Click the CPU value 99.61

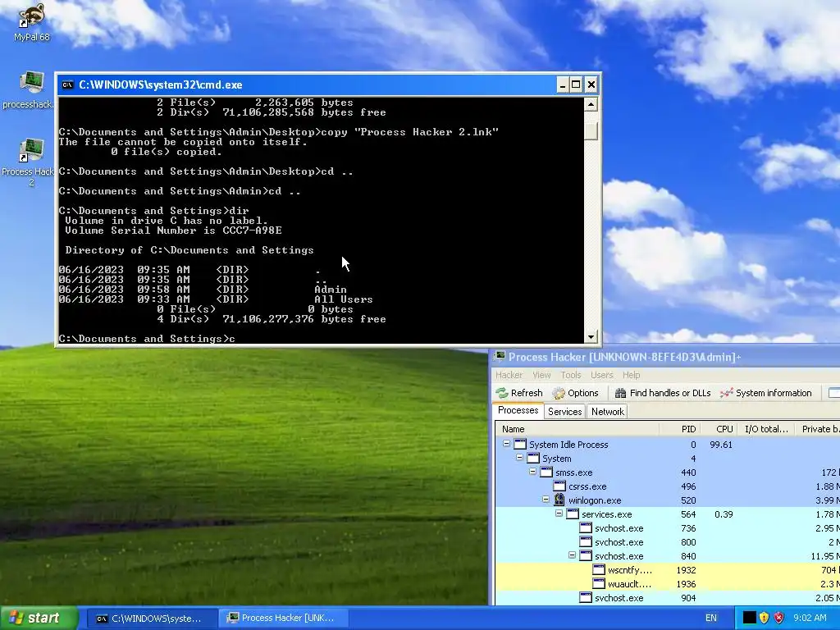(x=720, y=445)
